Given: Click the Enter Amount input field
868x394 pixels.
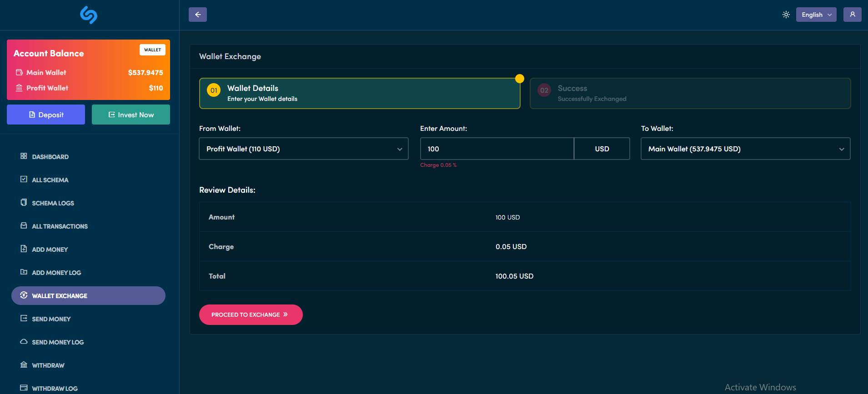Looking at the screenshot, I should point(497,149).
